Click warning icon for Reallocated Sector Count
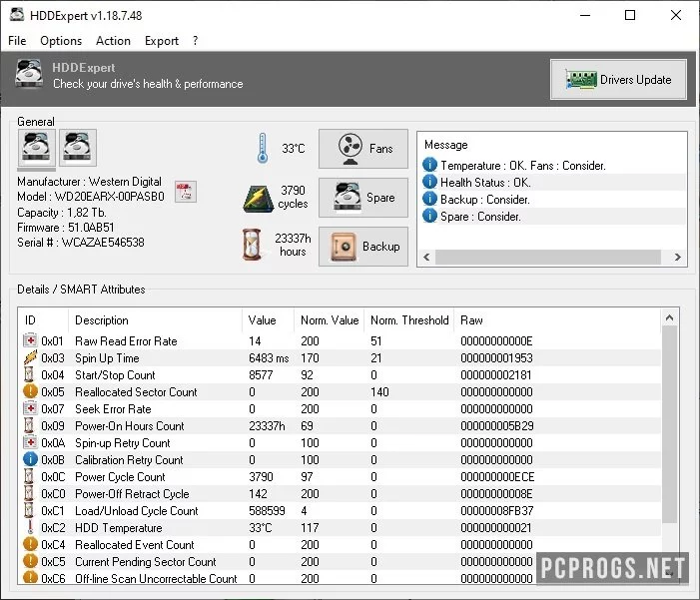 click(x=30, y=391)
